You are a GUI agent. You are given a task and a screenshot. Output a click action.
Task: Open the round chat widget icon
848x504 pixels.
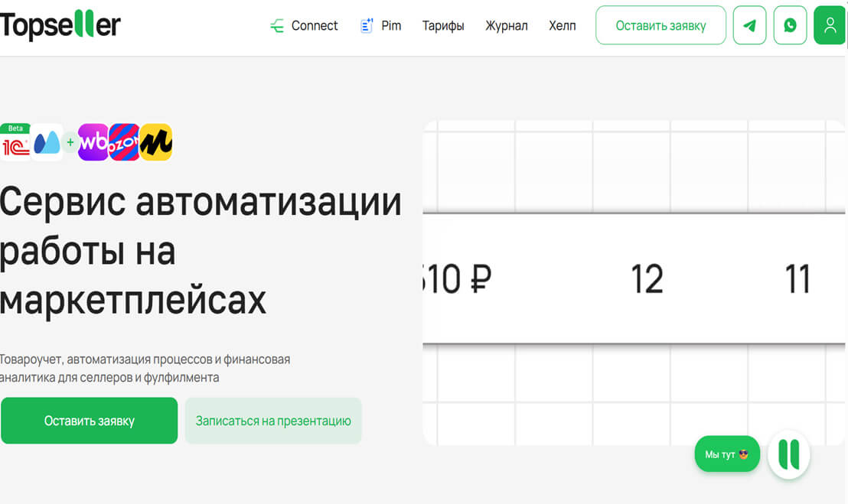(788, 454)
